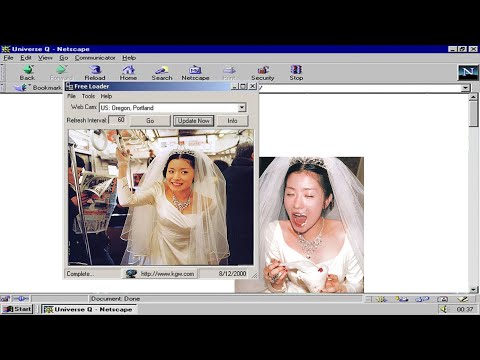The height and width of the screenshot is (360, 480).
Task: Click the scrollbar down arrow in Netscape
Action: [x=473, y=289]
